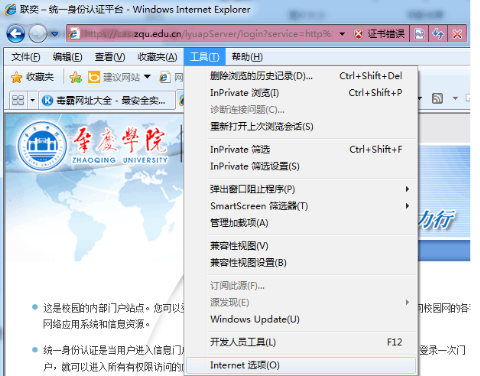The image size is (480, 376).
Task: Click the browser Back arrow button
Action: point(15,34)
